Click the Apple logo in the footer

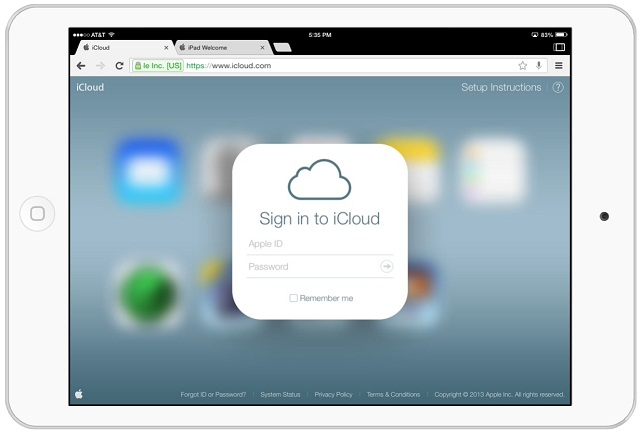[79, 394]
